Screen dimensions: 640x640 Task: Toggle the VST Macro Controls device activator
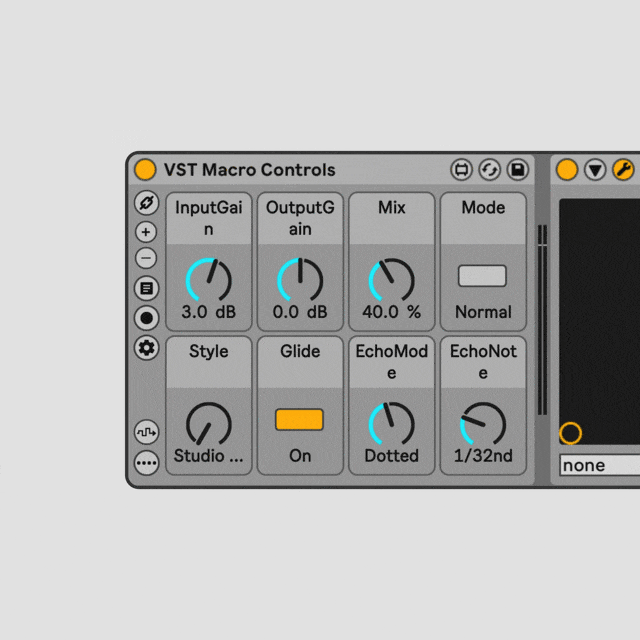click(145, 169)
